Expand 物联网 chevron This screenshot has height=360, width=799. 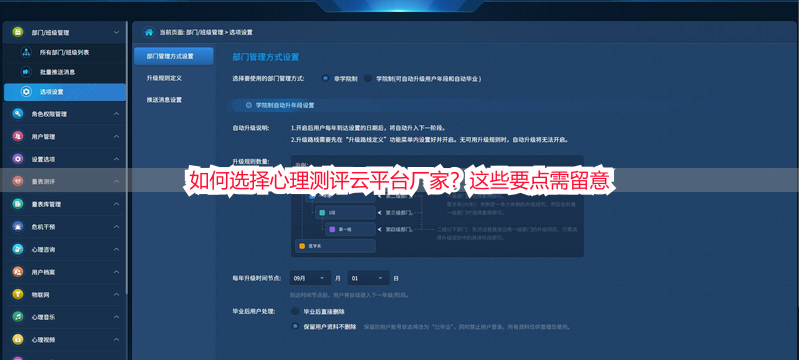click(x=116, y=294)
